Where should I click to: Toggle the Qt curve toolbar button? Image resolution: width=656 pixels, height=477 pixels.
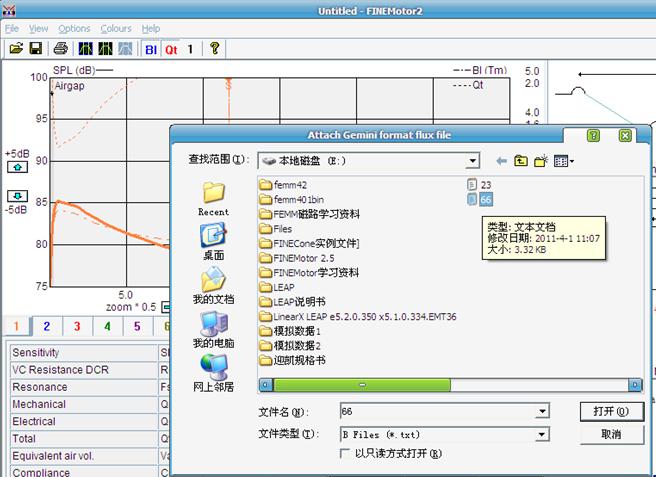(x=171, y=49)
